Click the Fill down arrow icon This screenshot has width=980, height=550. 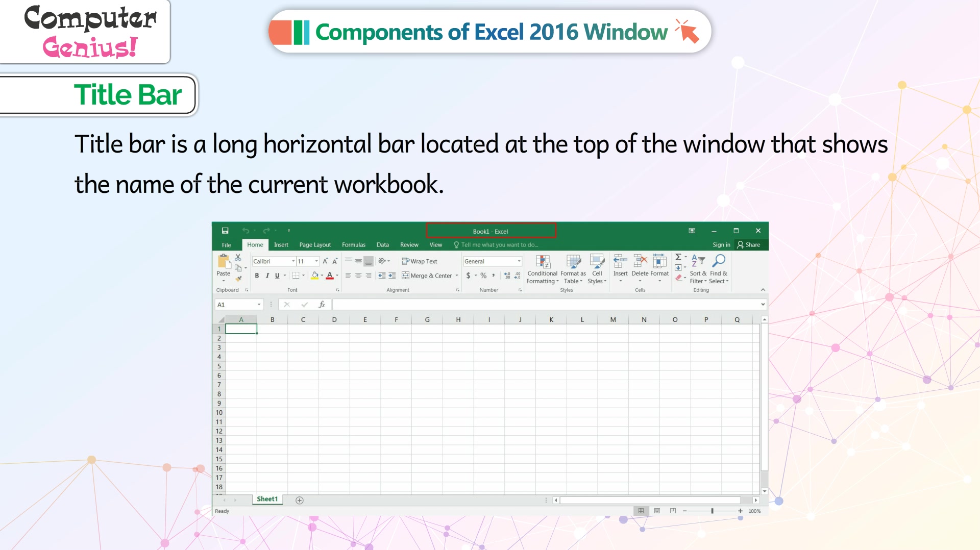pyautogui.click(x=678, y=267)
